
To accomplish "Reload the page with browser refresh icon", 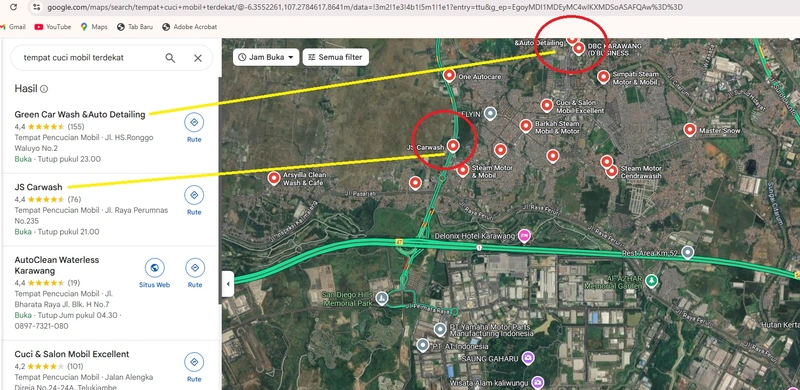I will [x=14, y=7].
